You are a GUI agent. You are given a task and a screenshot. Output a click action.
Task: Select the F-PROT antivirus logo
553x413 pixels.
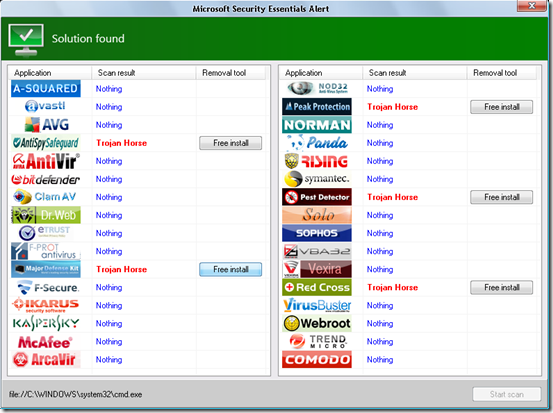coord(46,251)
